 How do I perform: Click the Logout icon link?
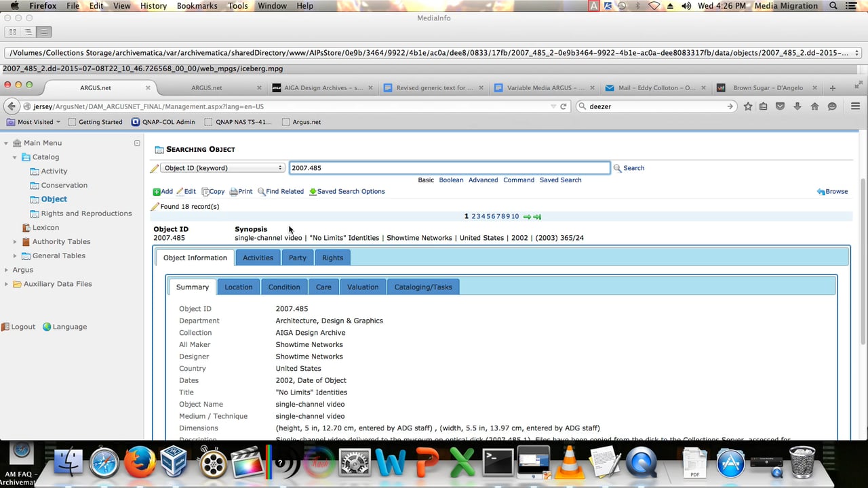pos(18,327)
